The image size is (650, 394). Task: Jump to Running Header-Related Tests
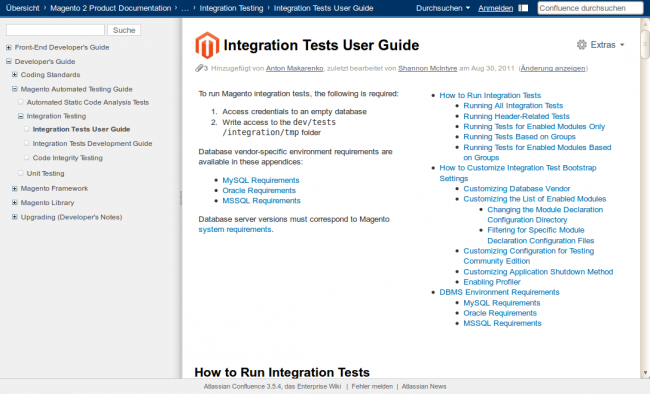pos(517,117)
